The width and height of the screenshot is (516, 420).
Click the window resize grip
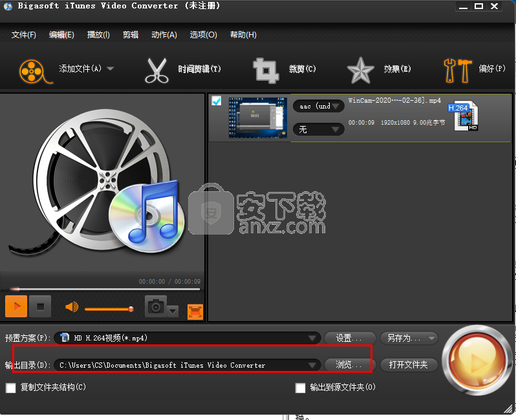click(x=509, y=408)
